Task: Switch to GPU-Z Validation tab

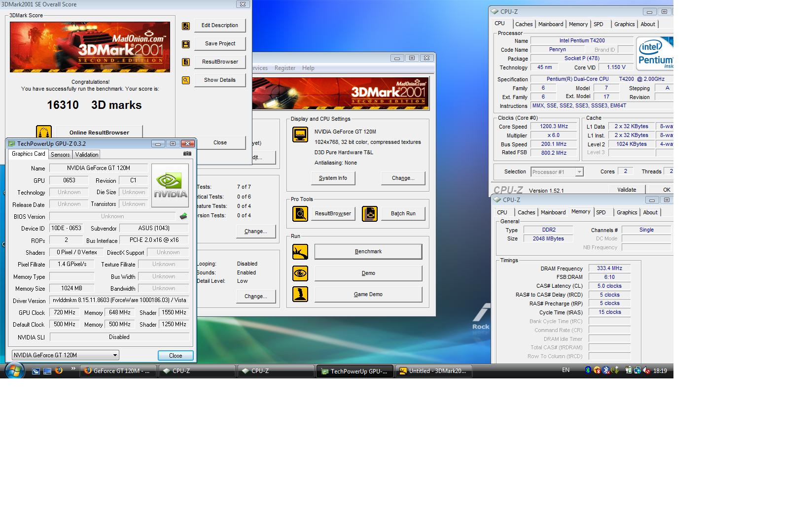Action: (x=87, y=155)
